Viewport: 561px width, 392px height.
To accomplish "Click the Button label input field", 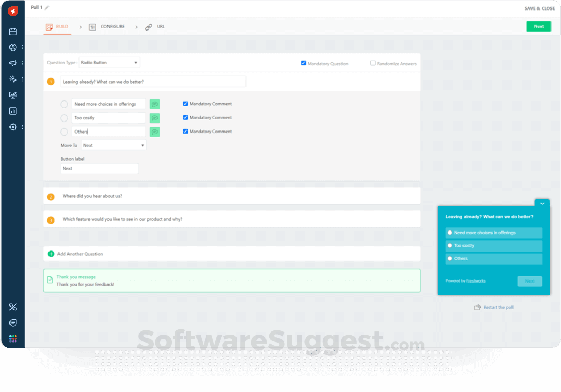I will [x=99, y=169].
